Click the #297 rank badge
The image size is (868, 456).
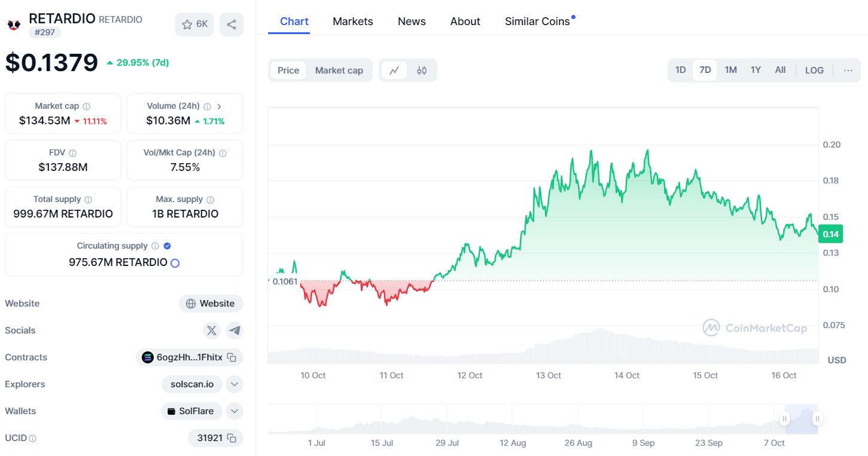(45, 32)
